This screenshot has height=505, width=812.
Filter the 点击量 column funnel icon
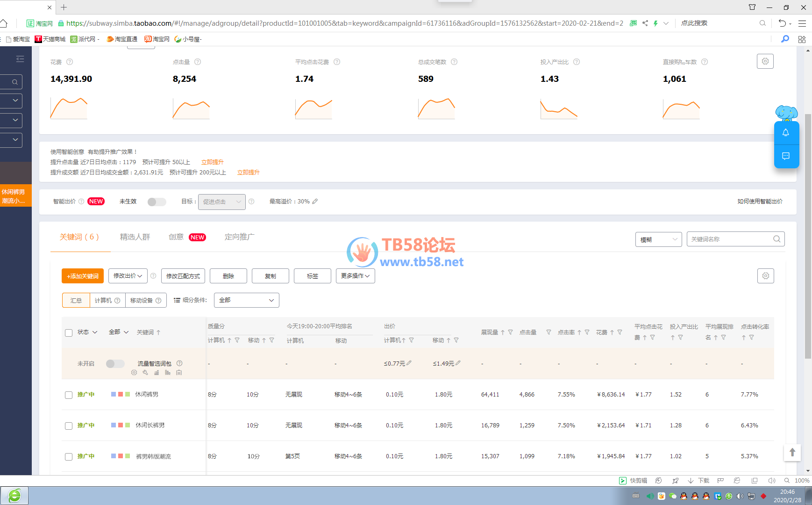point(548,332)
